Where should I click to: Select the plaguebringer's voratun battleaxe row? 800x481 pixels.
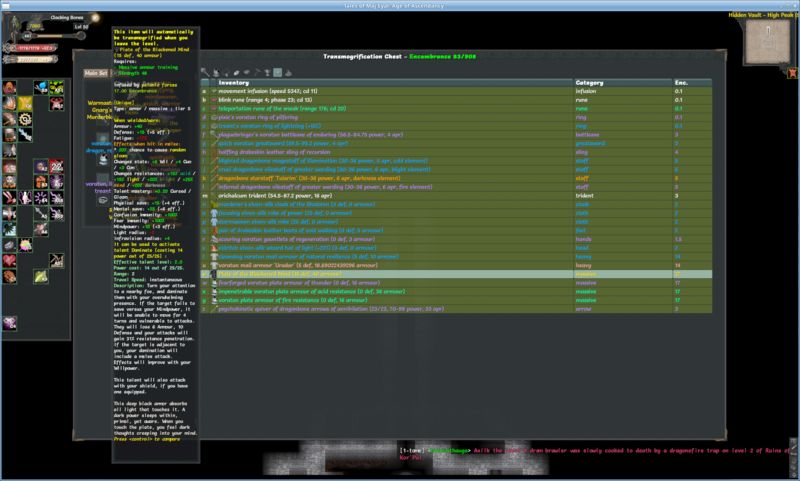point(456,135)
